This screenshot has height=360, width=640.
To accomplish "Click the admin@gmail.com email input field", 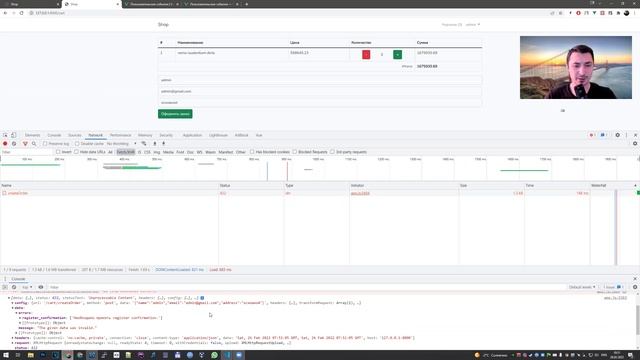I will [x=320, y=91].
